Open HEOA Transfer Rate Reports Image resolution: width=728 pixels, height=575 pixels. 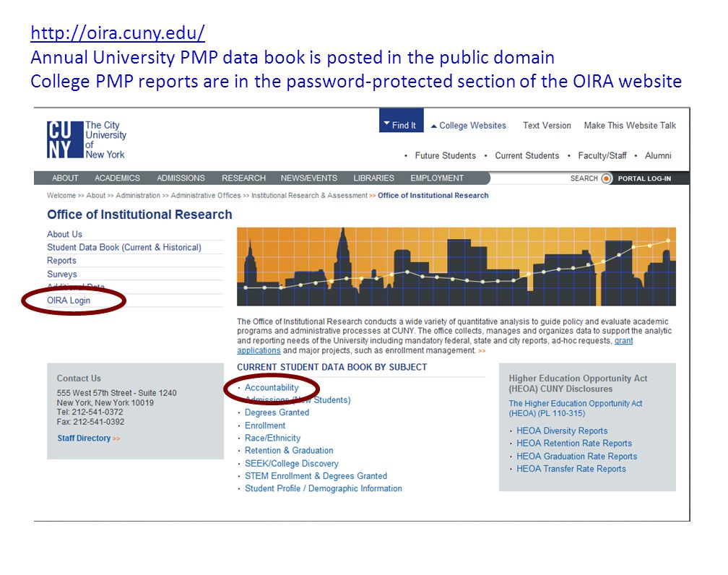tap(571, 469)
